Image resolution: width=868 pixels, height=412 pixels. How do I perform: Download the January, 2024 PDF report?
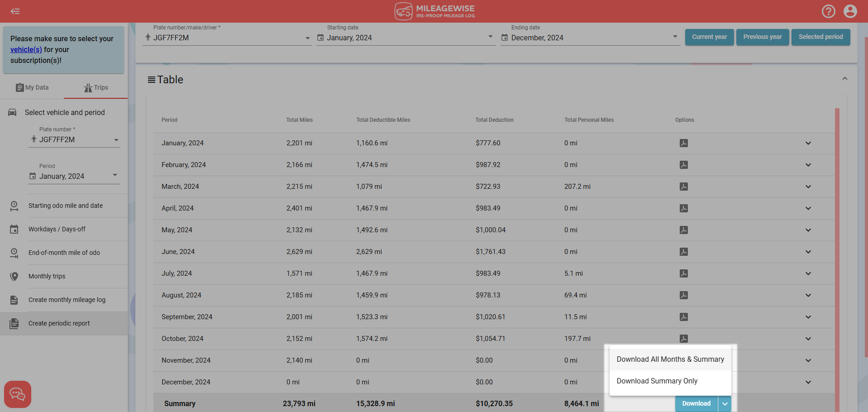coord(683,143)
